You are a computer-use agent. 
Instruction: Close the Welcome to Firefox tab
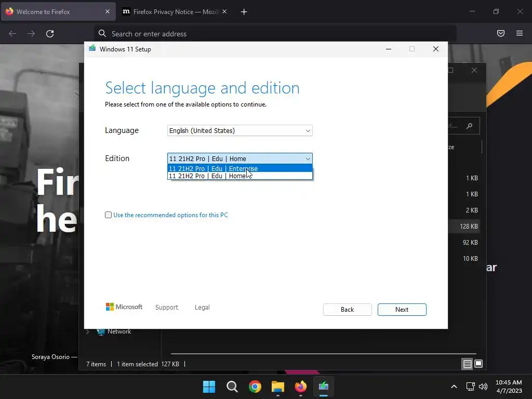click(x=108, y=11)
